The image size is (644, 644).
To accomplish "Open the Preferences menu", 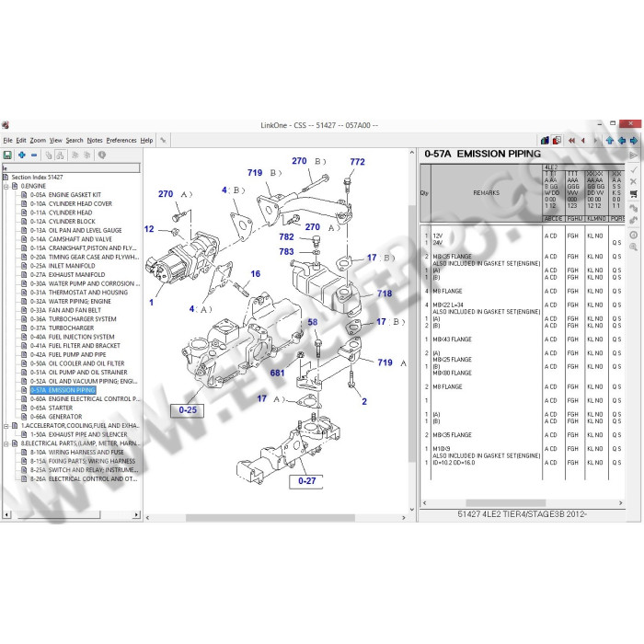I will [x=121, y=141].
